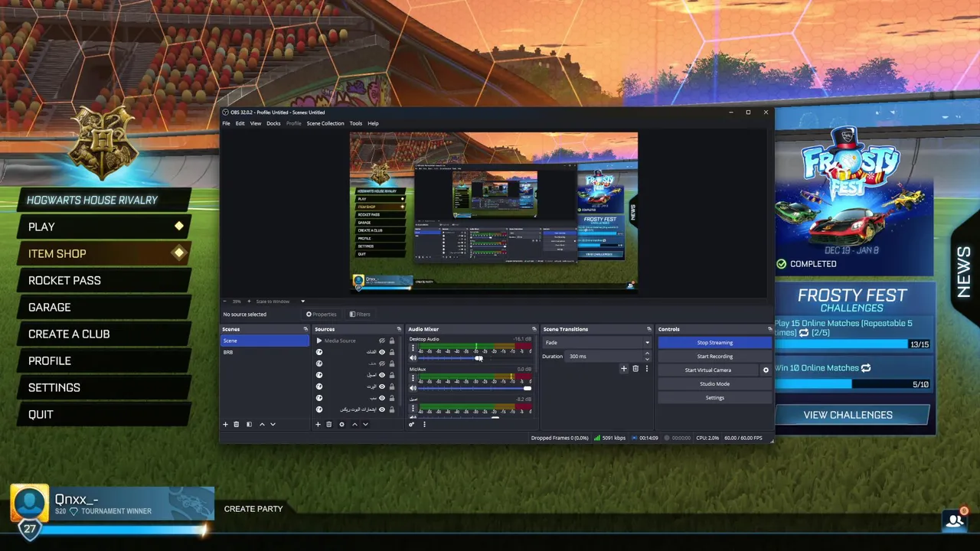
Task: Open the Tools menu
Action: [x=356, y=123]
